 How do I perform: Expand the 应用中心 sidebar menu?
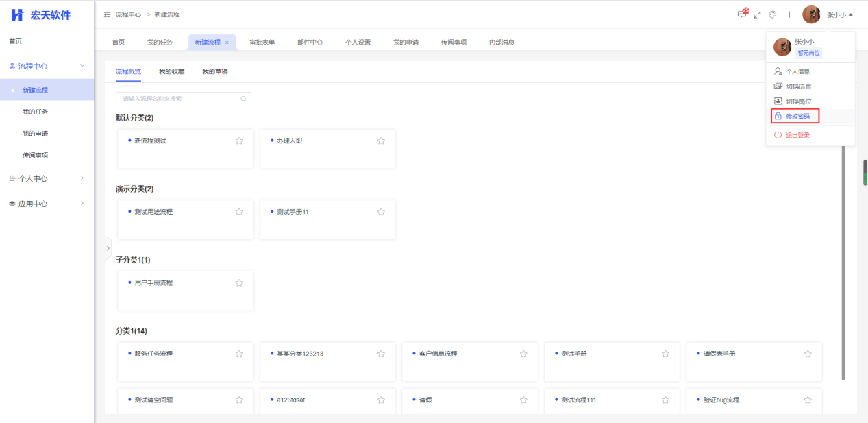(x=82, y=204)
